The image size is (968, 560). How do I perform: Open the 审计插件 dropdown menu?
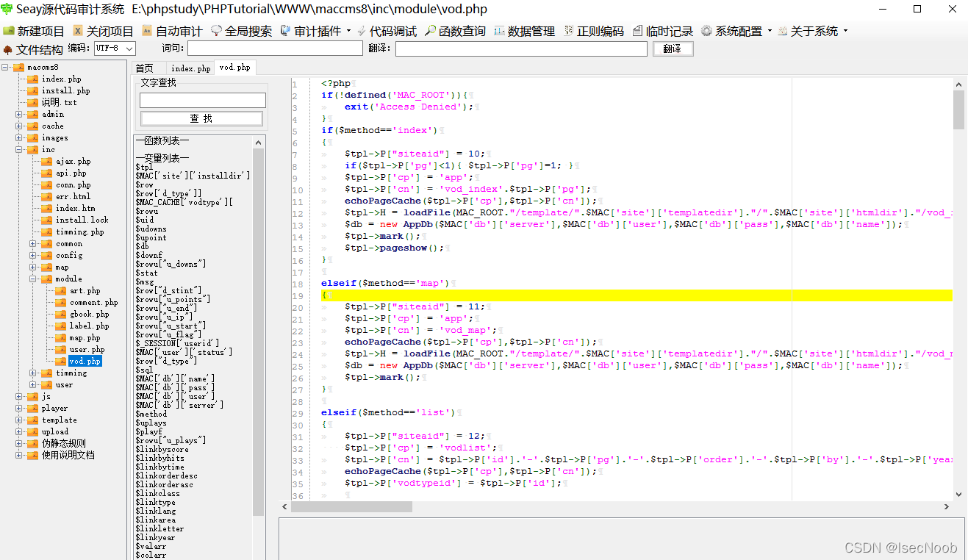click(x=316, y=32)
